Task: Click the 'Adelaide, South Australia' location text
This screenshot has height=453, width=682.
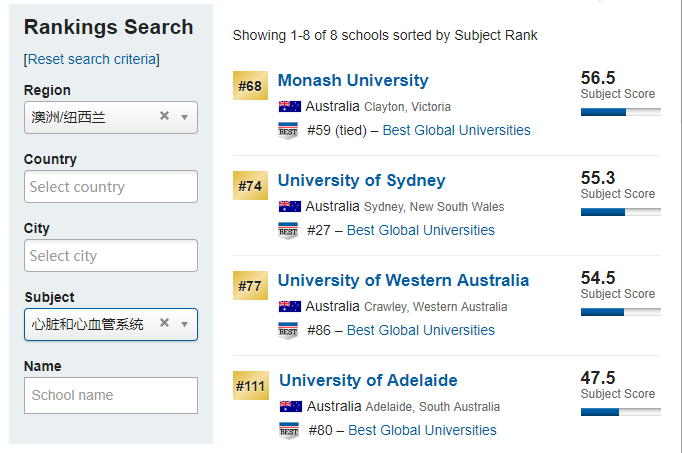Action: point(433,407)
